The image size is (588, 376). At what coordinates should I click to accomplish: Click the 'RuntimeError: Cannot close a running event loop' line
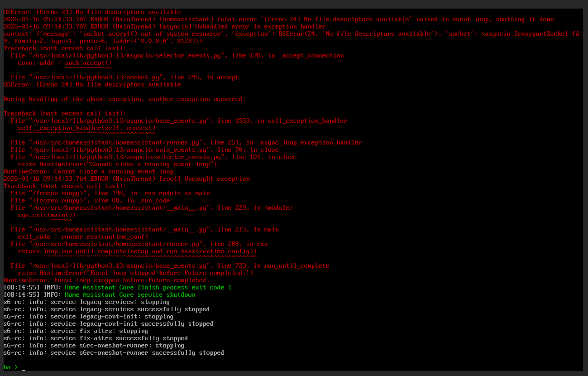point(88,172)
